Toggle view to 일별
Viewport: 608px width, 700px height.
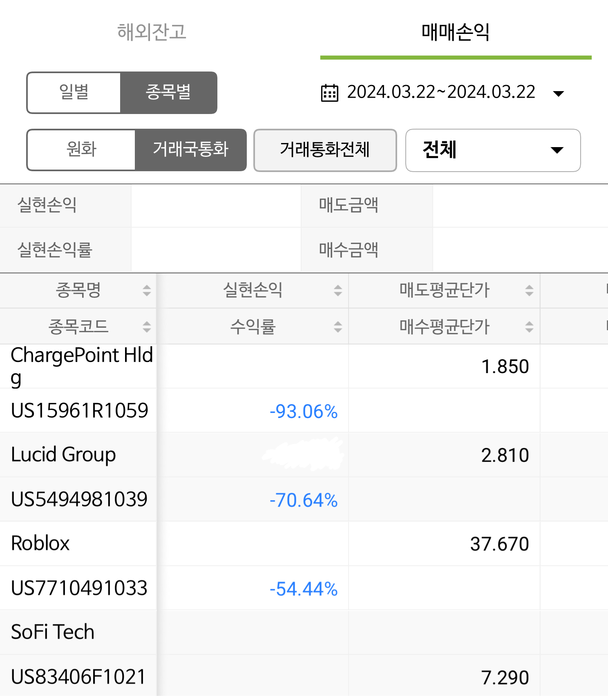click(x=74, y=93)
